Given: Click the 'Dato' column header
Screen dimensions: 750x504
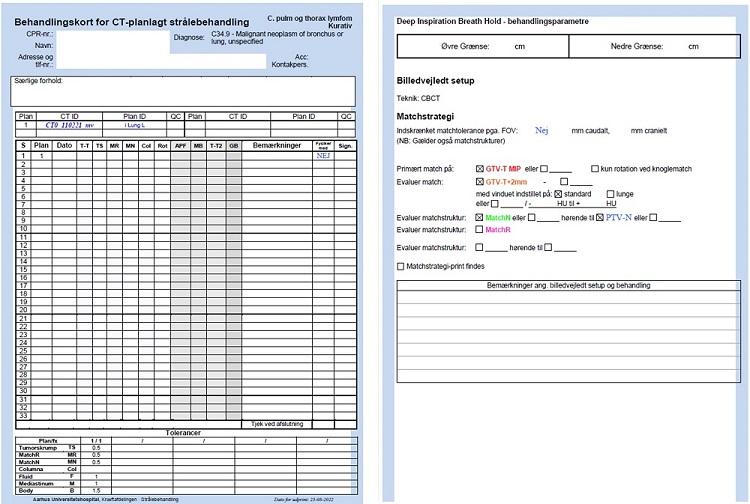Looking at the screenshot, I should (64, 145).
